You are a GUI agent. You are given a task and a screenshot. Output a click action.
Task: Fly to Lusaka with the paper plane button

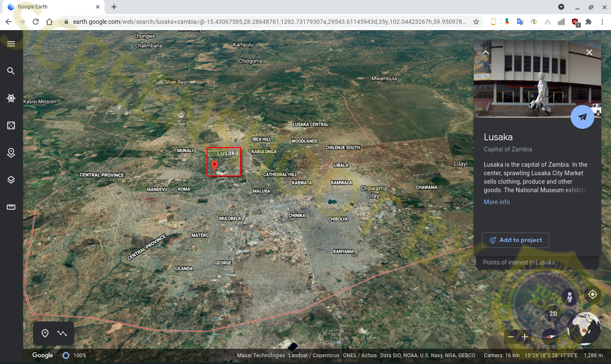coord(582,117)
